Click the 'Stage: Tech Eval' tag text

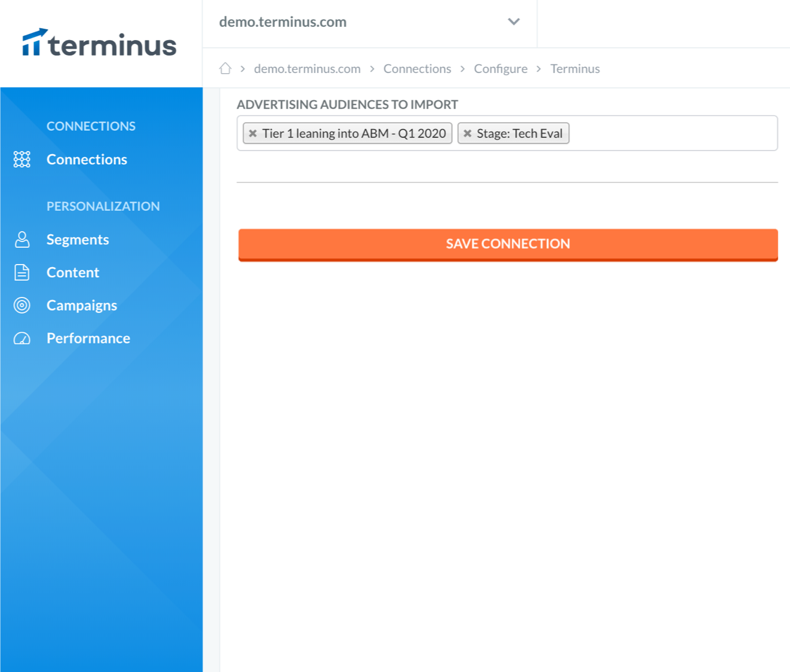pos(519,133)
